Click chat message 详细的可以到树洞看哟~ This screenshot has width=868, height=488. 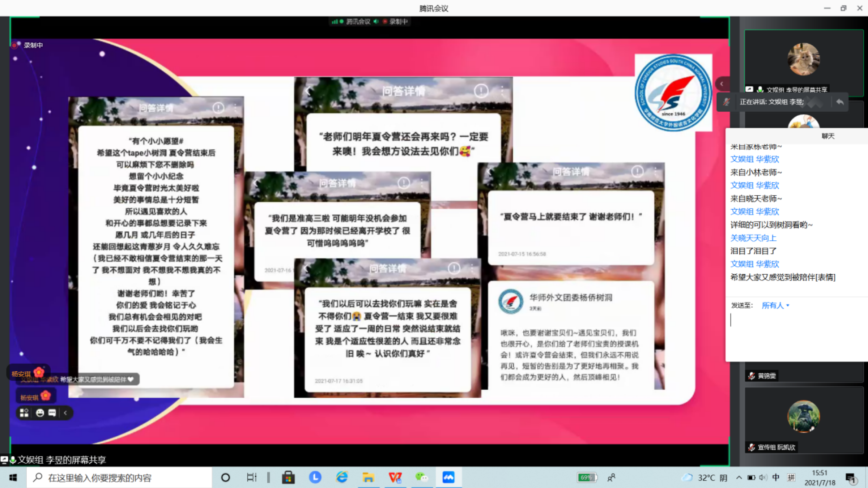pyautogui.click(x=771, y=225)
